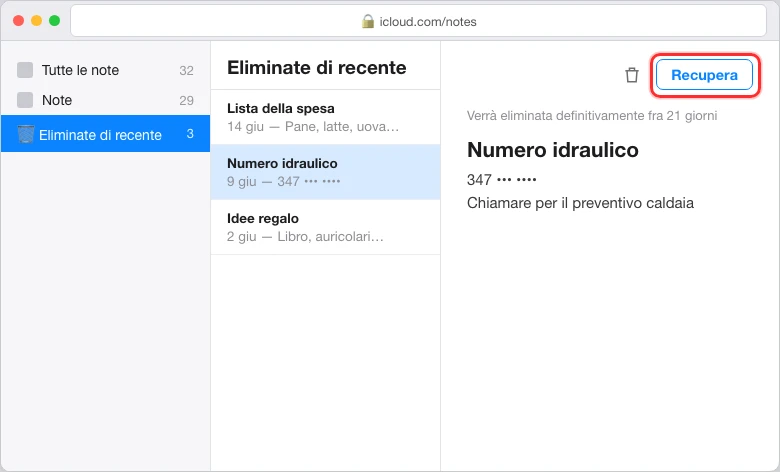Click the trash bin icon beside Eliminate di recente
Image resolution: width=780 pixels, height=472 pixels.
(x=26, y=134)
